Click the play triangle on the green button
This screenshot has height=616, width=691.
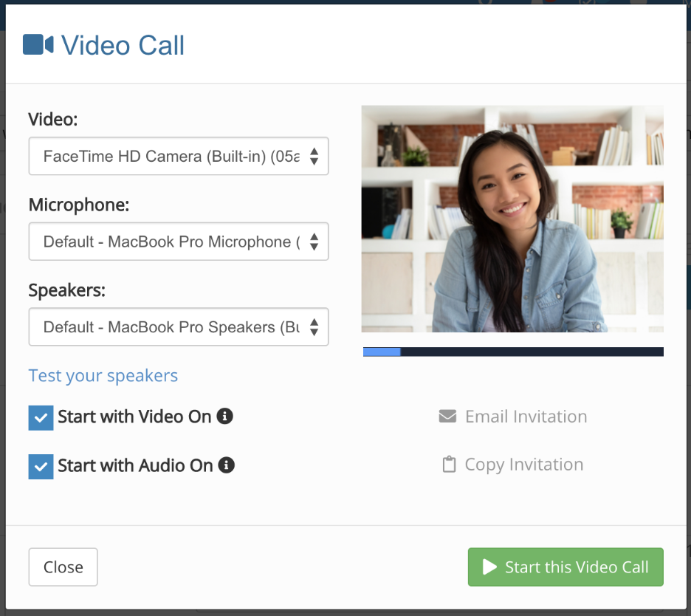click(x=489, y=567)
